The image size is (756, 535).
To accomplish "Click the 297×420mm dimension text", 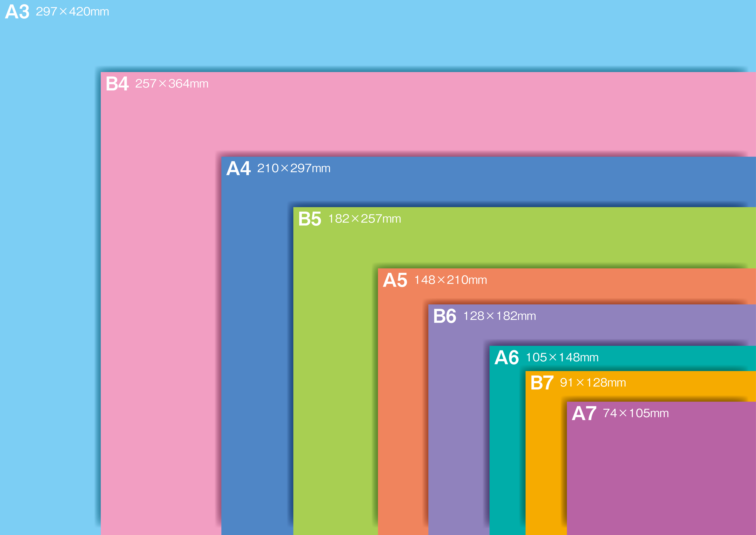I will click(x=72, y=12).
